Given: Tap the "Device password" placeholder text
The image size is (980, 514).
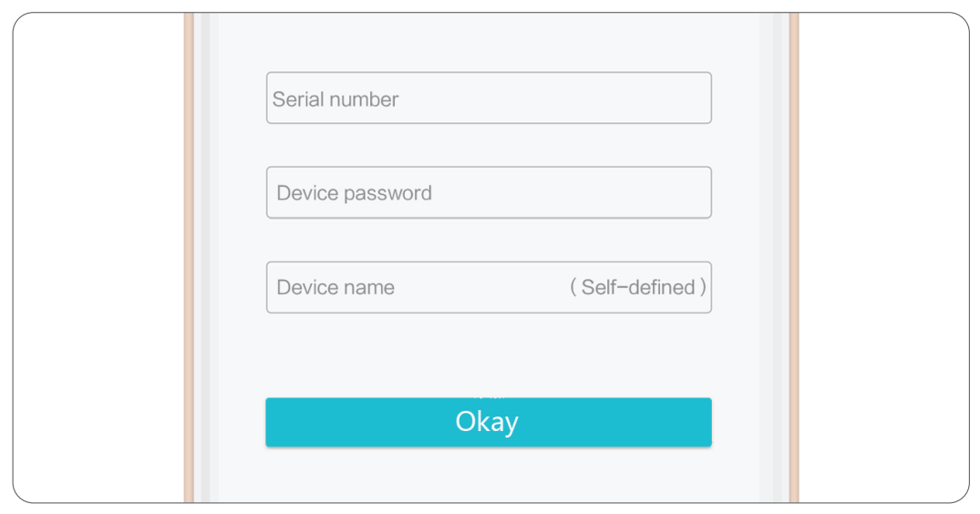Looking at the screenshot, I should coord(354,193).
